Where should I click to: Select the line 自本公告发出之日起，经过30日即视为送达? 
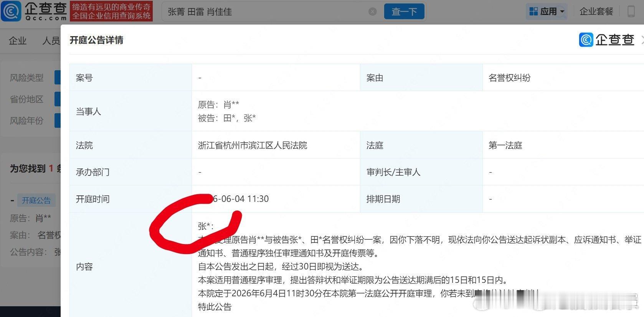click(281, 267)
